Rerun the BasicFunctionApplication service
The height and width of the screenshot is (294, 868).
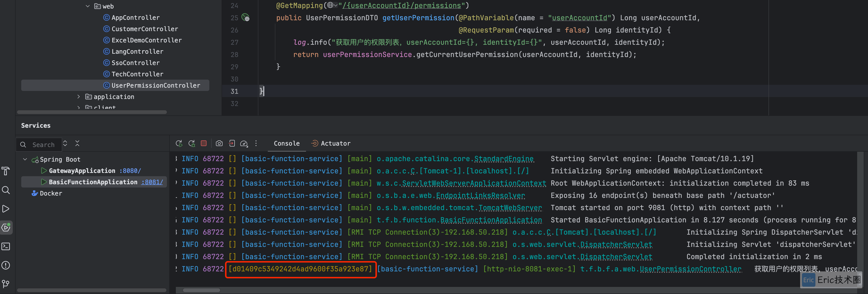179,143
